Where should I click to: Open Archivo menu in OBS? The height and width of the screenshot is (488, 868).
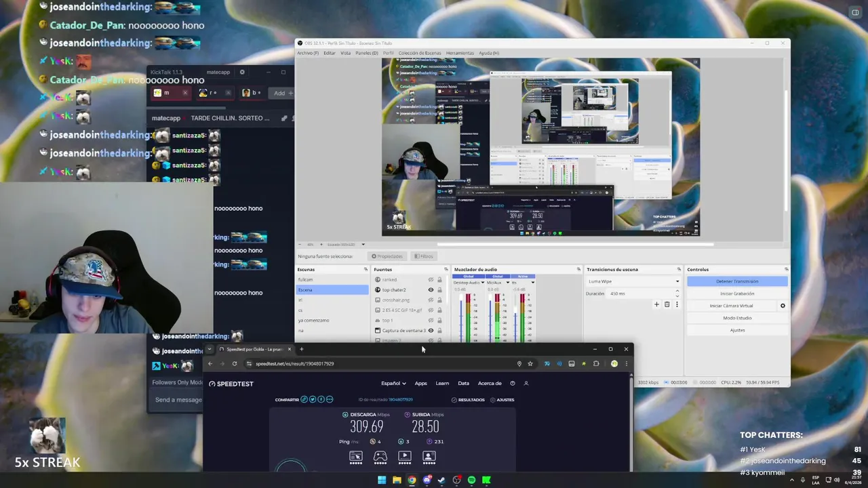(307, 53)
